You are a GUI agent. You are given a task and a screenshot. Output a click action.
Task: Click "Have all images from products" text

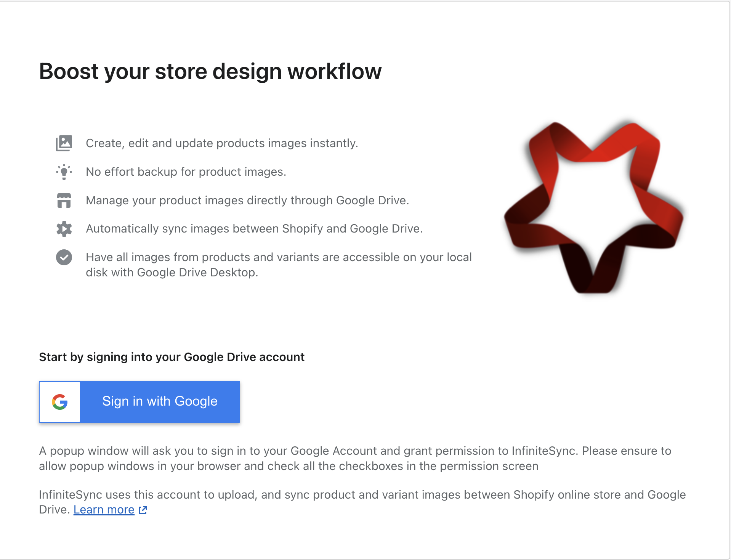tap(278, 257)
